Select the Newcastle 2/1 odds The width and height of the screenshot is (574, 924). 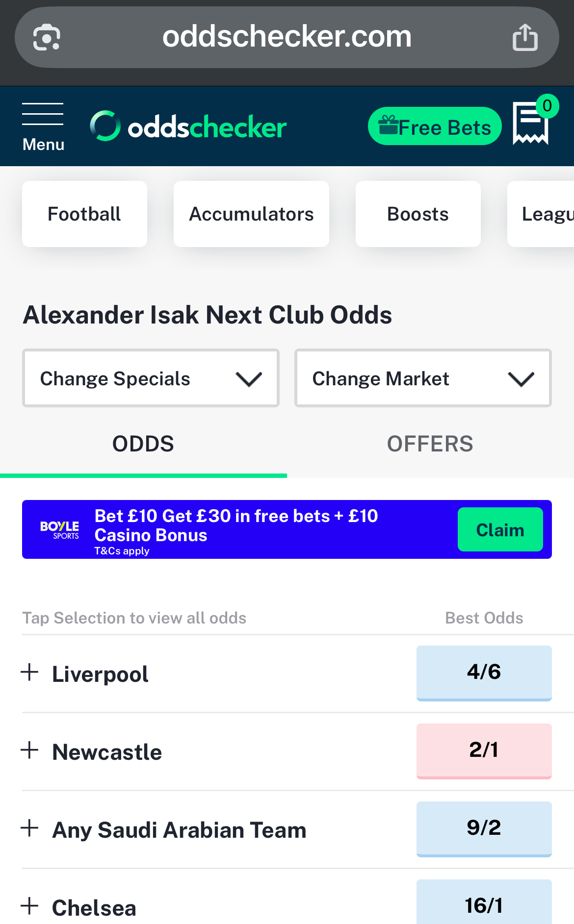pos(484,750)
